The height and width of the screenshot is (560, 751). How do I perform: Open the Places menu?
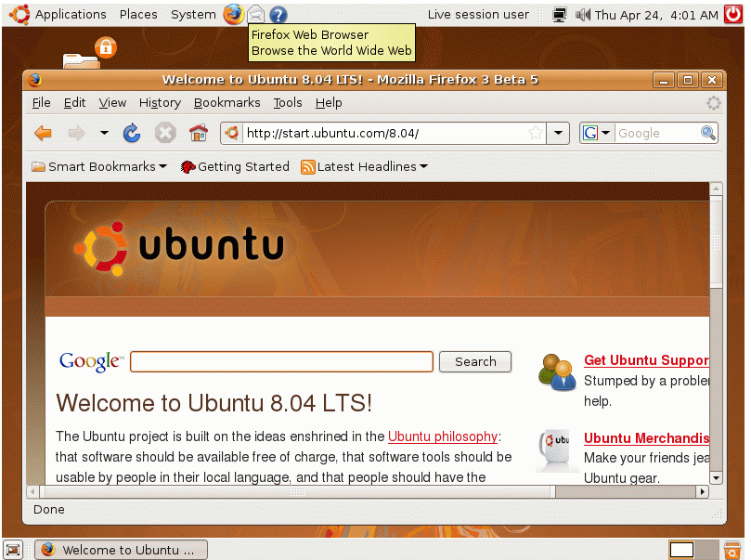138,15
